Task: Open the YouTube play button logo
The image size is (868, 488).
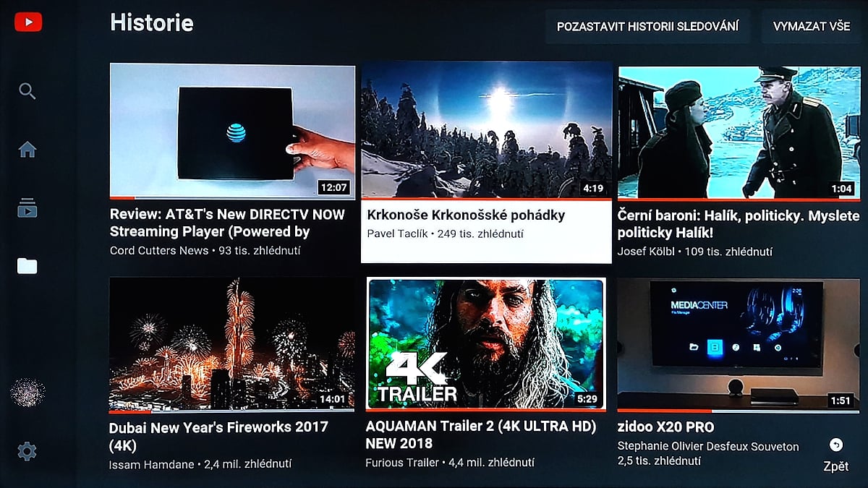Action: pyautogui.click(x=27, y=22)
